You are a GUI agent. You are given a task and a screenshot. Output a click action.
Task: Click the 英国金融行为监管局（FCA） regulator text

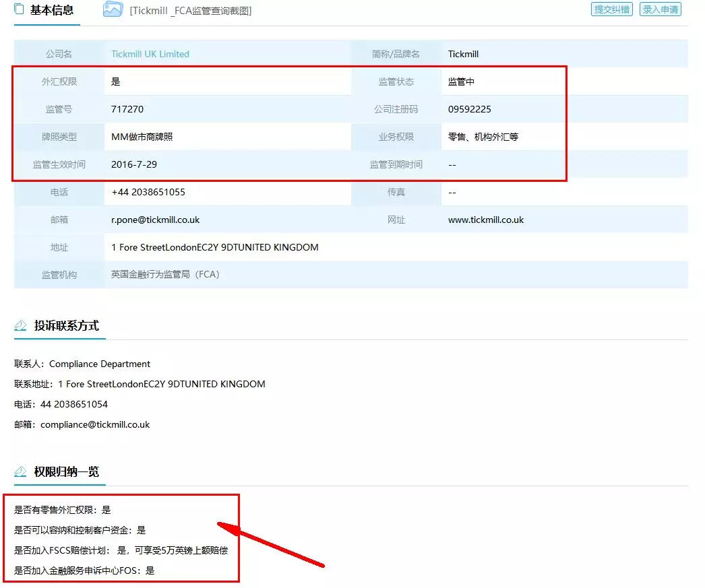(166, 275)
